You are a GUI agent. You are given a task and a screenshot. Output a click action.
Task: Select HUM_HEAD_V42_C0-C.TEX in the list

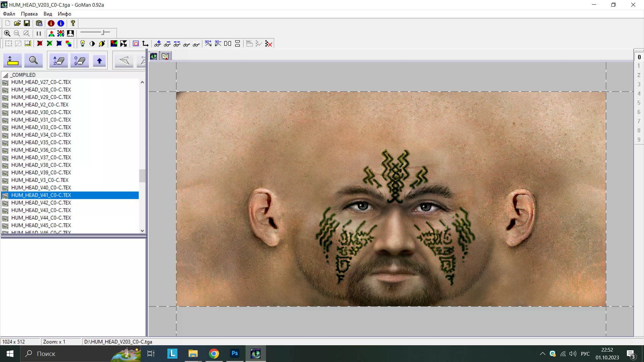41,203
